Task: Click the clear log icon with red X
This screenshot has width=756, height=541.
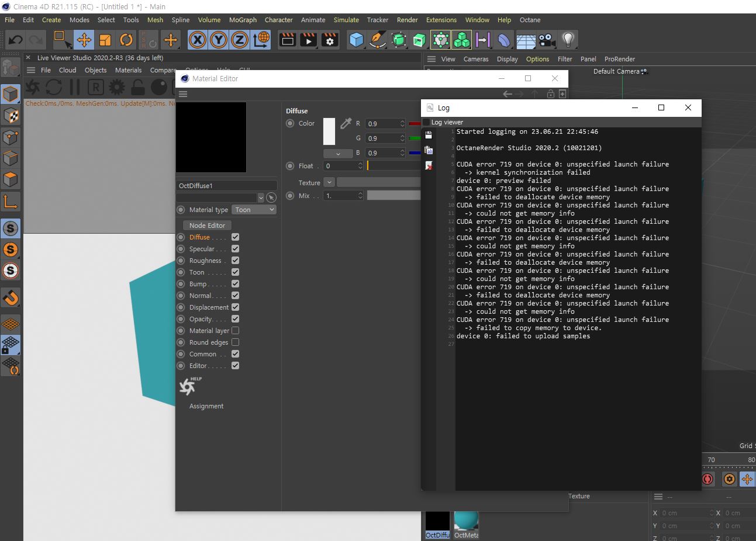Action: click(429, 166)
